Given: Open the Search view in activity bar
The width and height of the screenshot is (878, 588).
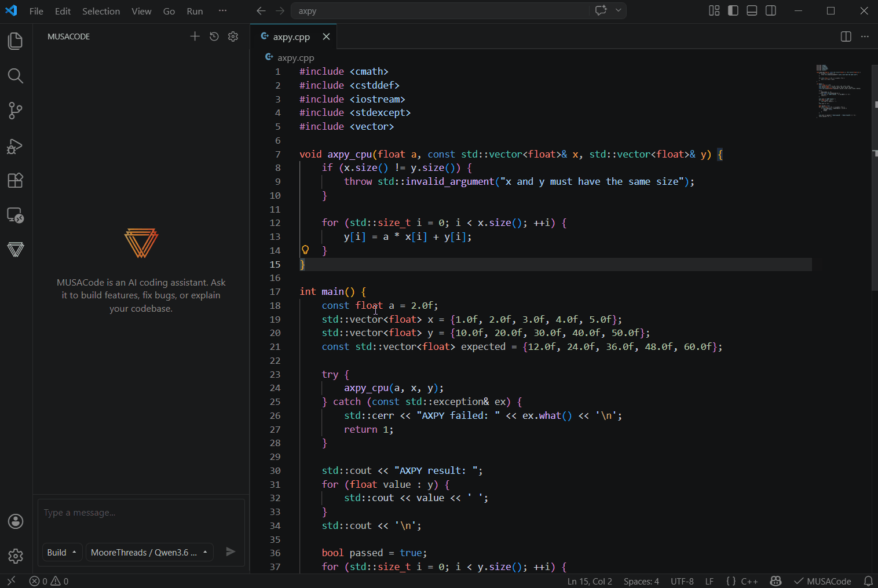Looking at the screenshot, I should 16,76.
